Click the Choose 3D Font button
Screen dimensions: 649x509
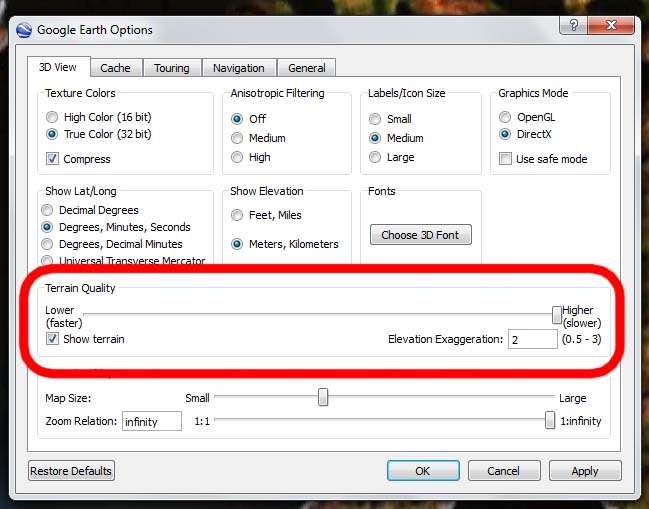pos(421,235)
